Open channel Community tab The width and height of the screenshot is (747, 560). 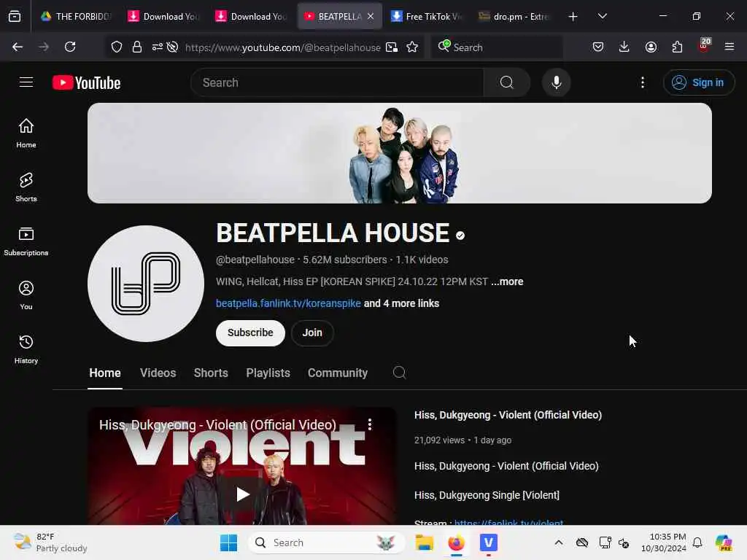point(337,373)
